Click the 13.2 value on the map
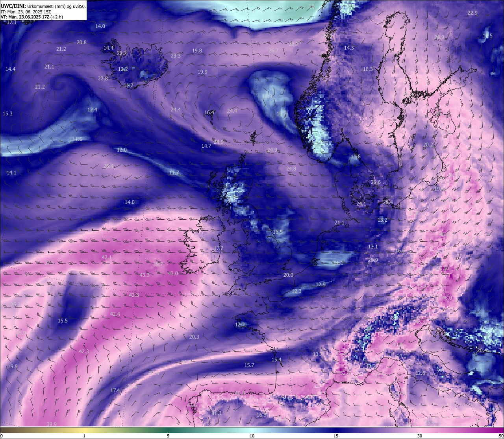Image resolution: width=504 pixels, height=439 pixels. click(382, 220)
